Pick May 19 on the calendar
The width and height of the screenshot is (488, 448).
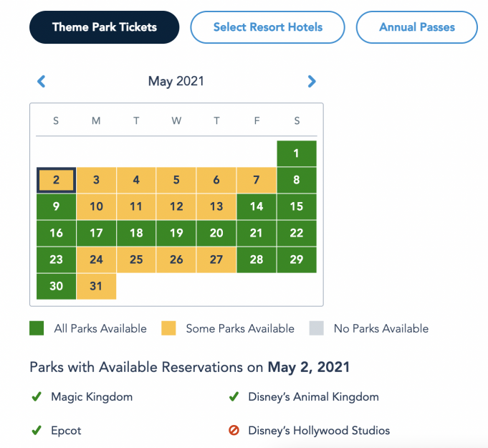[176, 233]
